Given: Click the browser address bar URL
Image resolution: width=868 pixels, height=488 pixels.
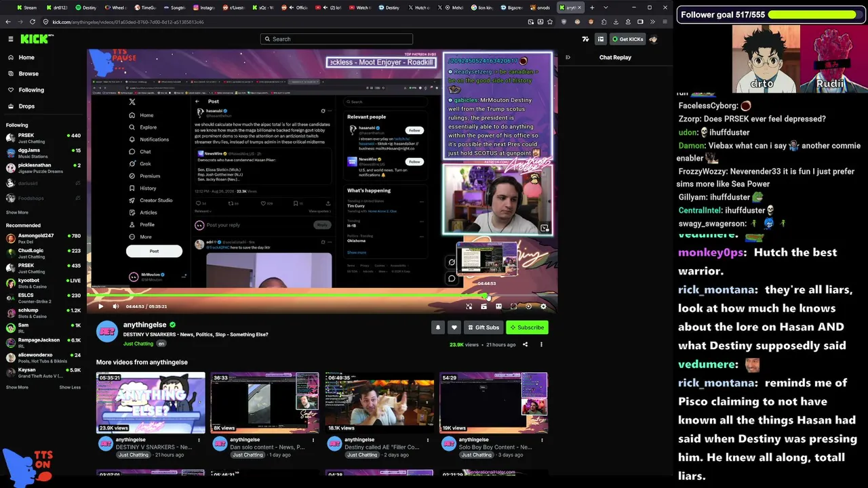Looking at the screenshot, I should (x=129, y=22).
